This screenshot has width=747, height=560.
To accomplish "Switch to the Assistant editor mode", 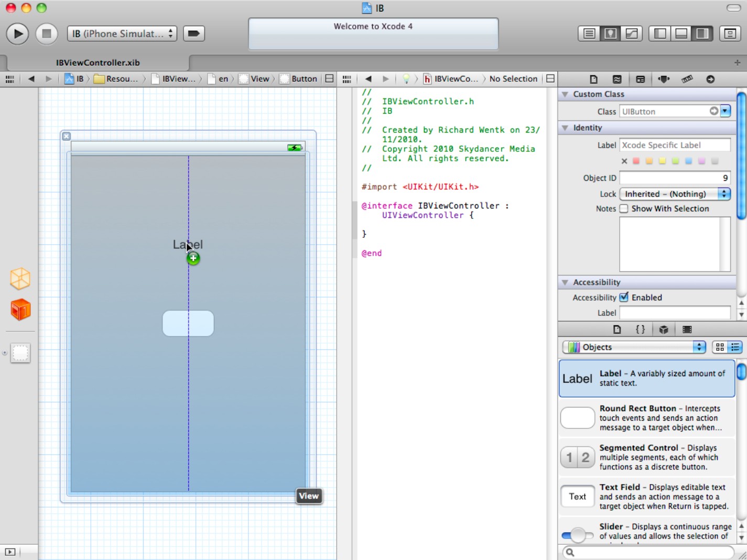I will [610, 34].
